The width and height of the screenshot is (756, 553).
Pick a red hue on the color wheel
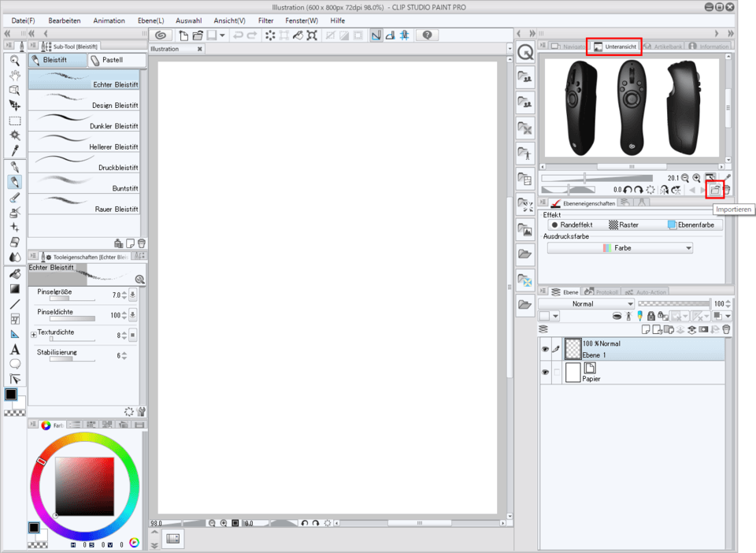[41, 461]
